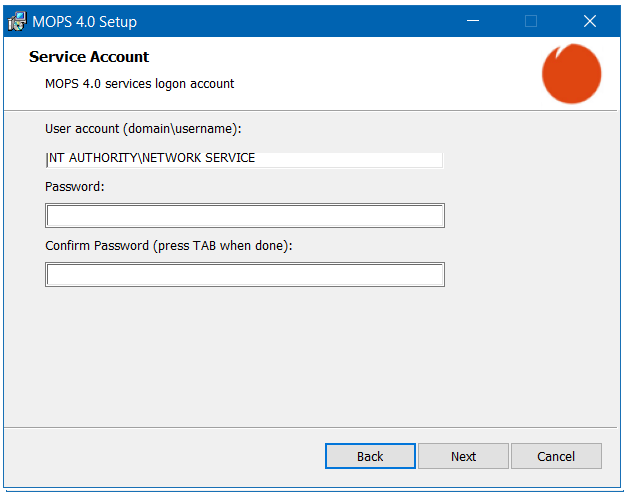Click into the Password field
Screen dimensions: 628x493
point(244,216)
